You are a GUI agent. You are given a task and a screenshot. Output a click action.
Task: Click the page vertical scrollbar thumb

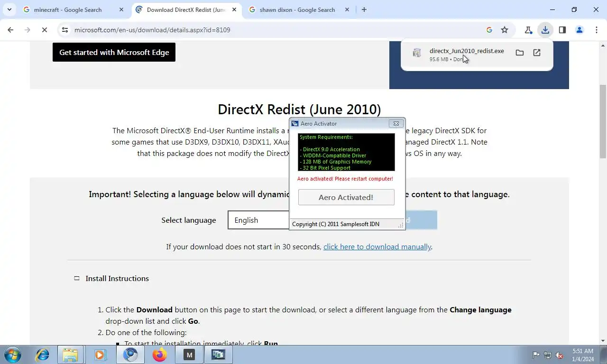pyautogui.click(x=603, y=121)
